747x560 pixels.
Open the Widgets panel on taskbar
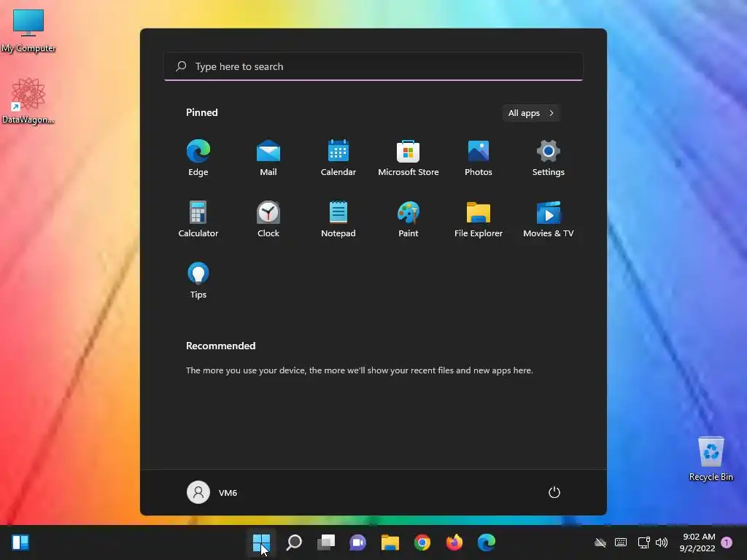point(20,542)
